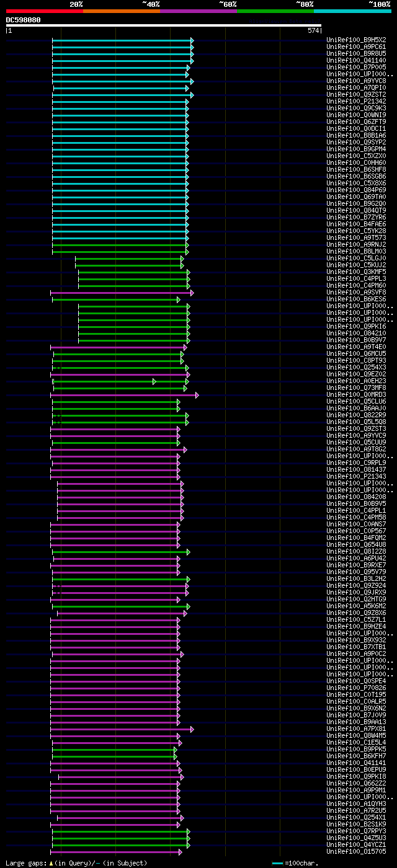The width and height of the screenshot is (397, 868).
Task: Click hit label UniRef100_C1E5L4
Action: (x=356, y=743)
